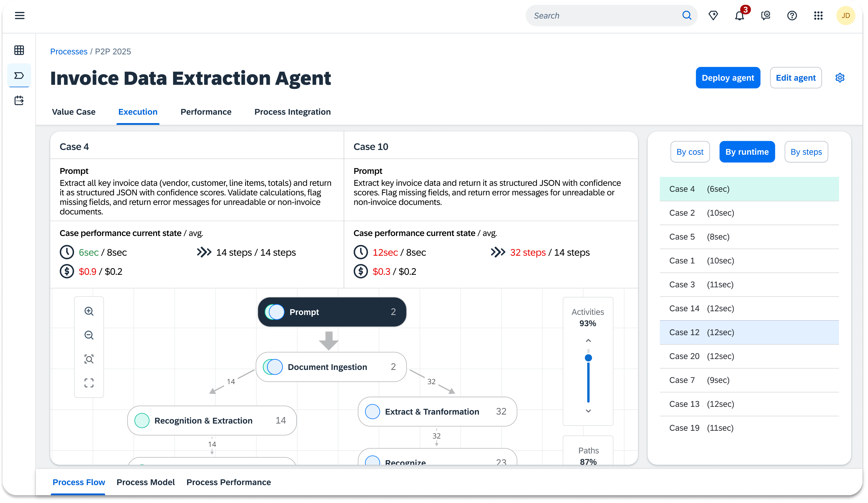Click the Activities slider handle
Screen dimensions: 868x503
[588, 358]
